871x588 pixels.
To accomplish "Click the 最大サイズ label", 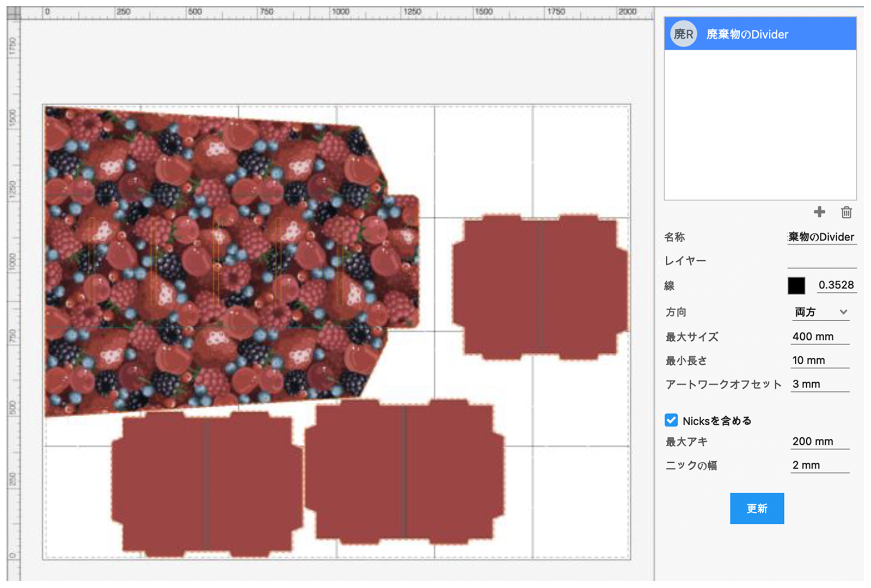I will (x=692, y=337).
